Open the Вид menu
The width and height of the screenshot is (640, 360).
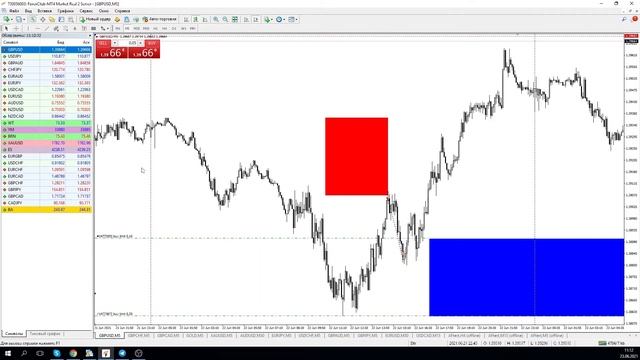[x=28, y=11]
